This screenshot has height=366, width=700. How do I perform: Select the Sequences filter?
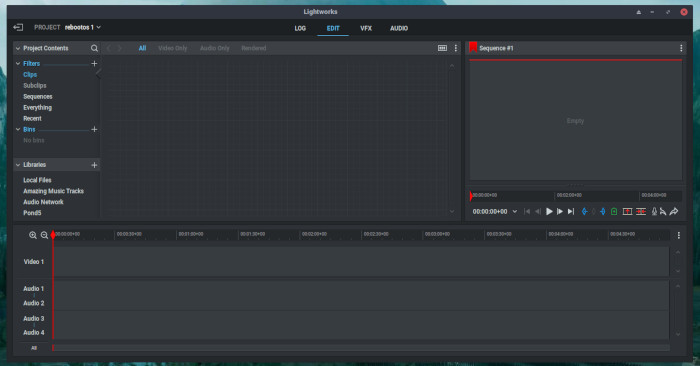pos(38,96)
